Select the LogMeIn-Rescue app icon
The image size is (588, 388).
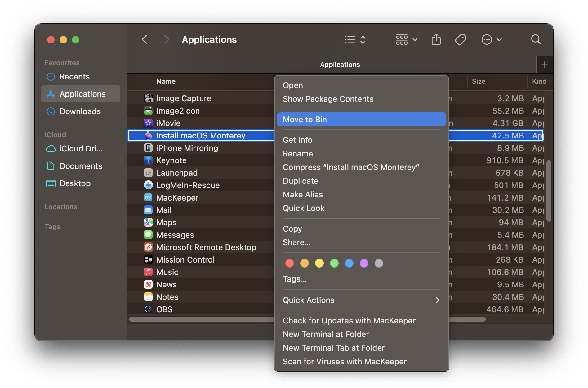[148, 185]
